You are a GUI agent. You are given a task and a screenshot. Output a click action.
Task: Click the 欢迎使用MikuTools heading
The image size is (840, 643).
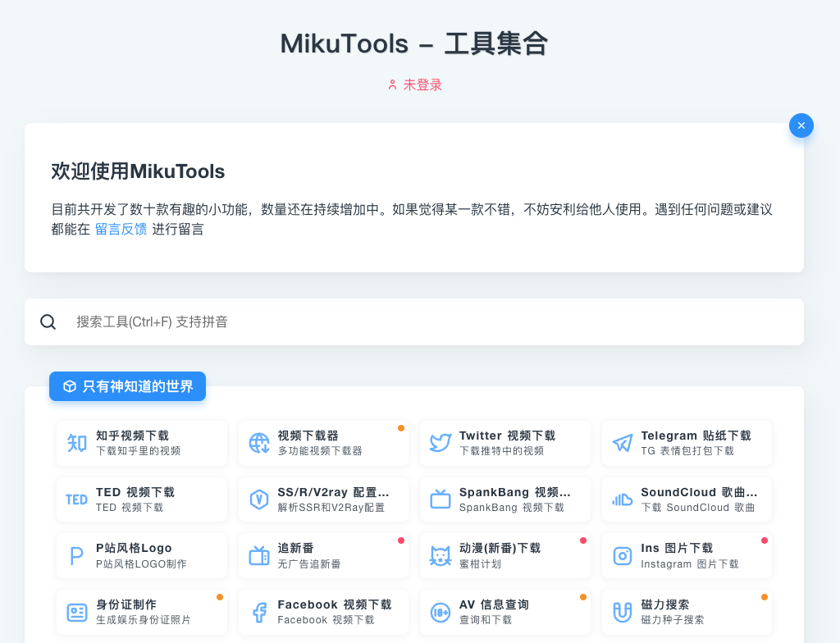click(x=138, y=171)
